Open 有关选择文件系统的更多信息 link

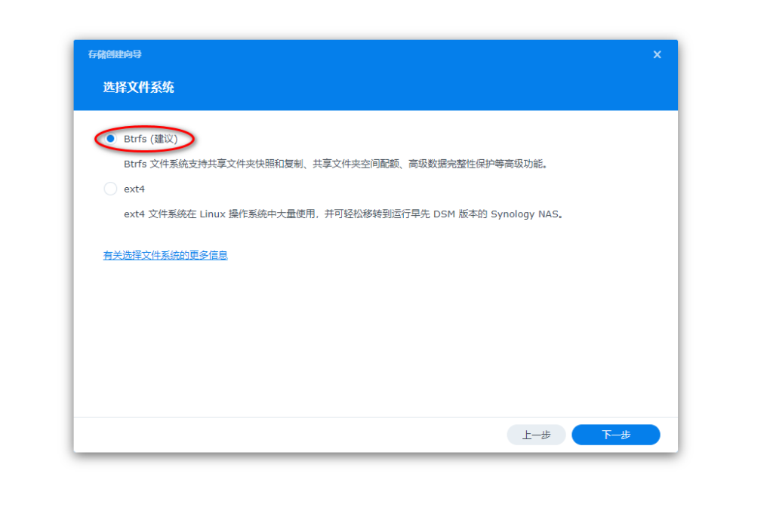(x=165, y=255)
